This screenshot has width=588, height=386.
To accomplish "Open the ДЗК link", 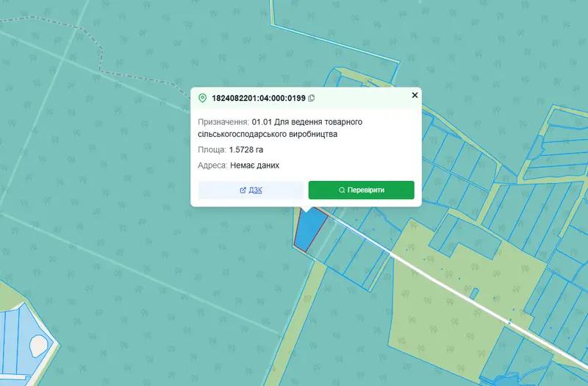I will (x=255, y=190).
